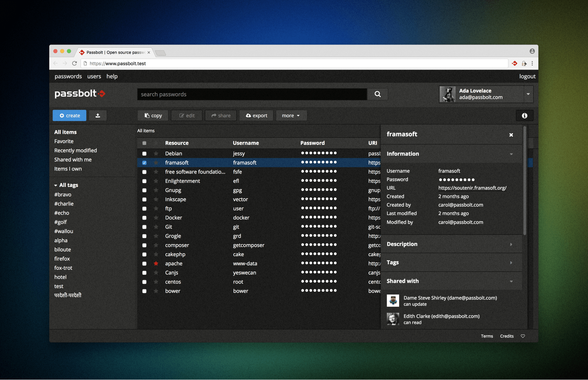Screen dimensions: 588x380
Task: Check the apache row checkbox
Action: (x=144, y=263)
